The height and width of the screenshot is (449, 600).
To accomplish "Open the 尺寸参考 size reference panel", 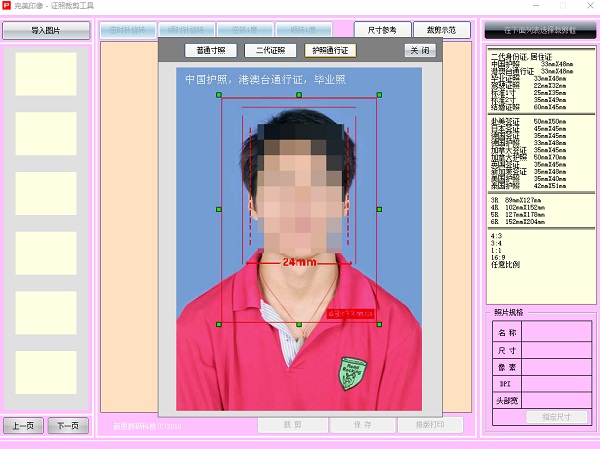I will pyautogui.click(x=381, y=30).
